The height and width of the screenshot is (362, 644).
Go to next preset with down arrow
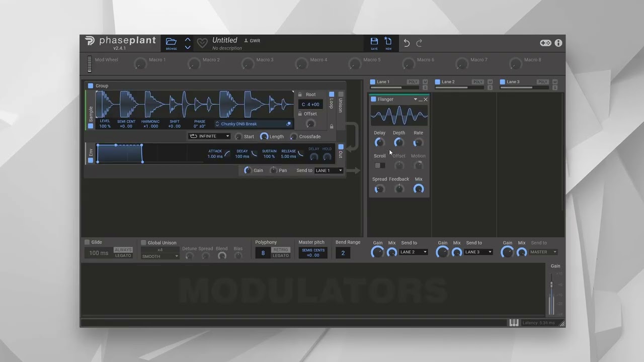pos(188,47)
